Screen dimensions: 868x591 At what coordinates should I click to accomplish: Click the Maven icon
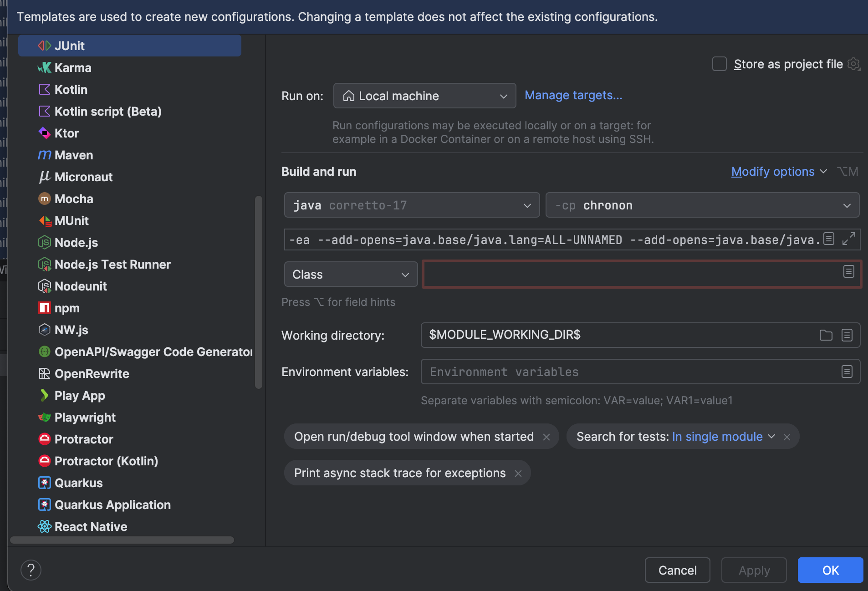44,155
